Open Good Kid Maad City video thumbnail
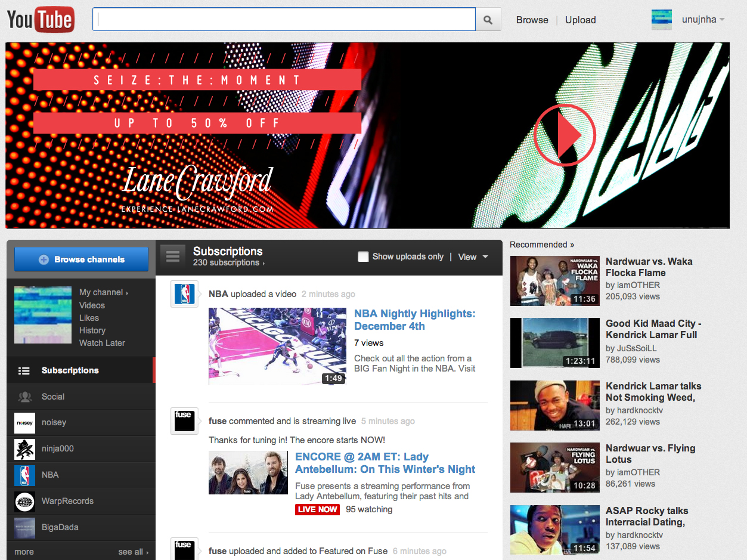 [555, 343]
